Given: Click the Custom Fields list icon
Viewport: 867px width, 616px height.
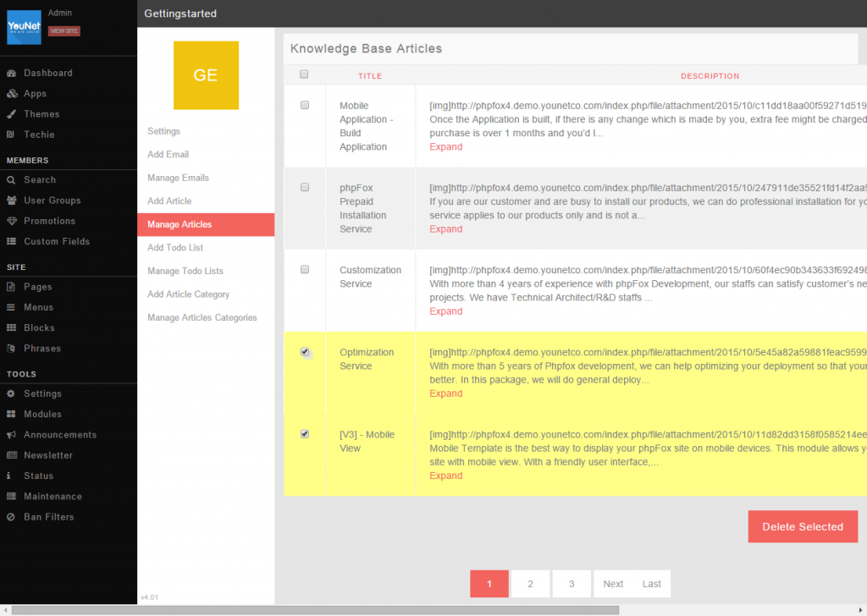Looking at the screenshot, I should [x=11, y=241].
